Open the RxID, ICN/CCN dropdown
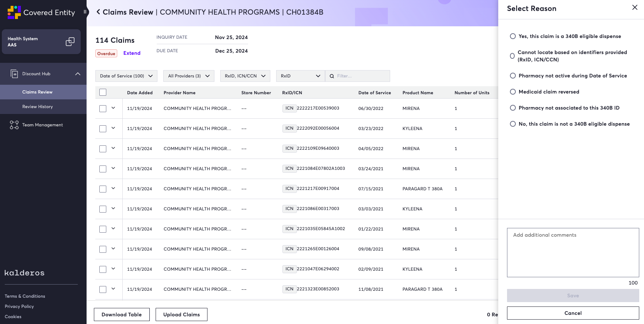 point(245,76)
